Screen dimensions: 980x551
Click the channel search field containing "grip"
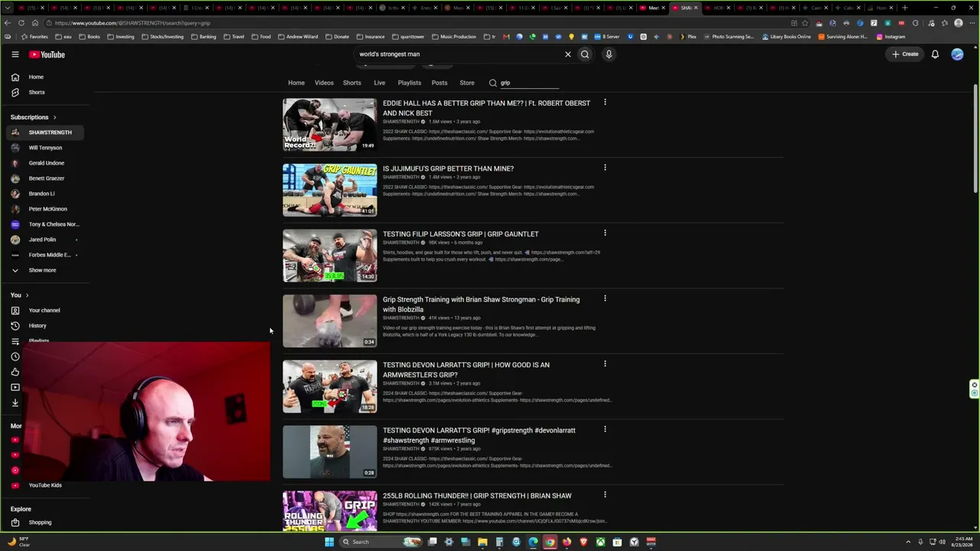(530, 83)
